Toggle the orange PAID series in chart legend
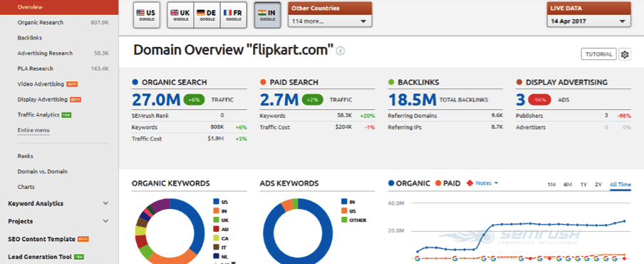 coord(447,183)
